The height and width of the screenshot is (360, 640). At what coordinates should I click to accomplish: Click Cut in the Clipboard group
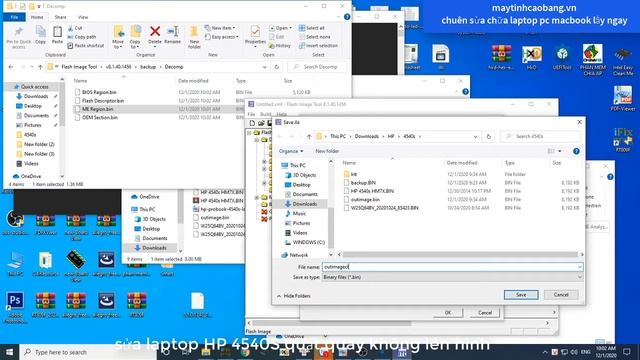point(75,28)
